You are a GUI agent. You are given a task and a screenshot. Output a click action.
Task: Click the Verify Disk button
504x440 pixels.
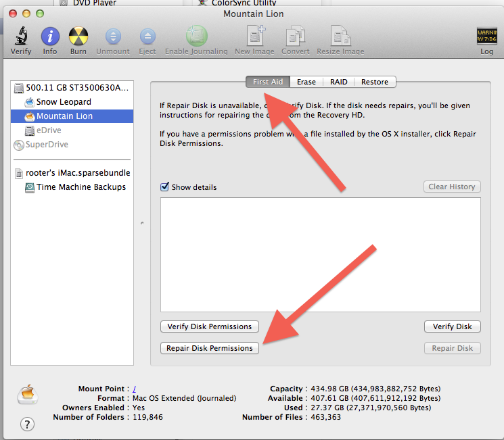(x=453, y=326)
